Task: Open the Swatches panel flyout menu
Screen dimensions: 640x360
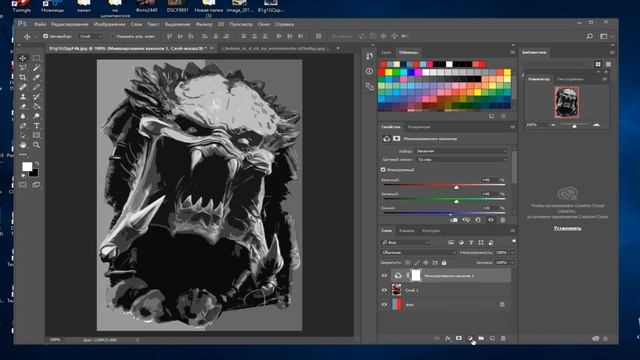Action: pos(512,53)
